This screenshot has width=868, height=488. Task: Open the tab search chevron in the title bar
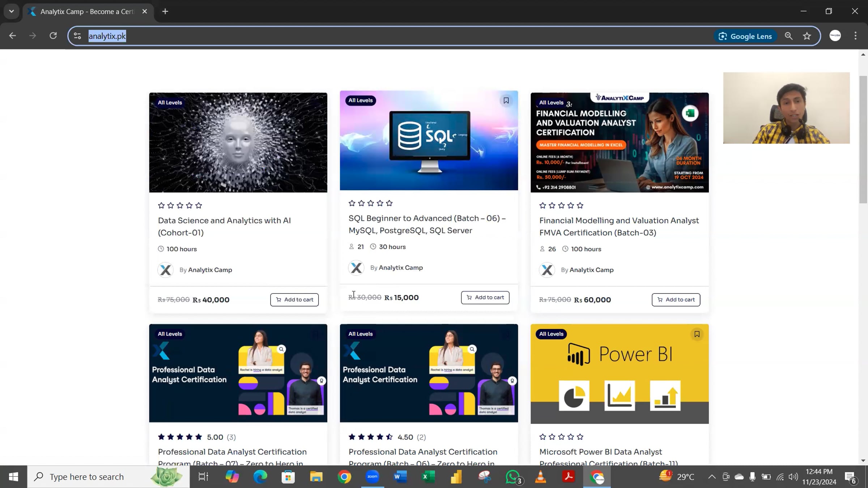(11, 11)
